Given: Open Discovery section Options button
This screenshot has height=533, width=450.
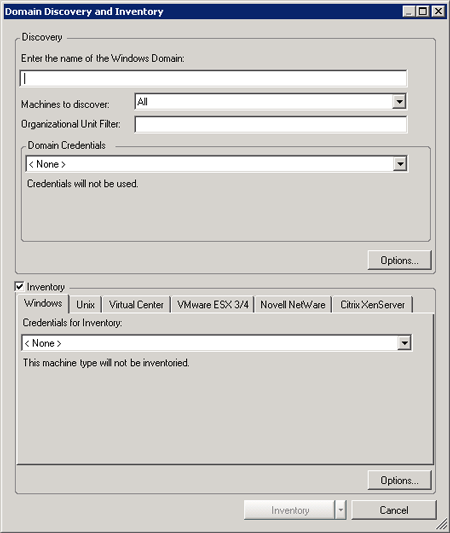Looking at the screenshot, I should click(399, 260).
